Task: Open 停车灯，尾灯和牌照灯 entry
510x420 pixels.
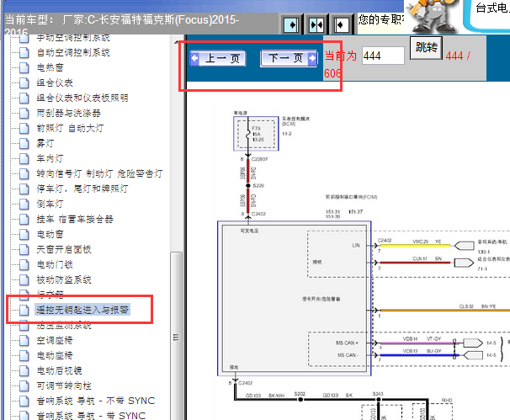Action: pyautogui.click(x=82, y=189)
